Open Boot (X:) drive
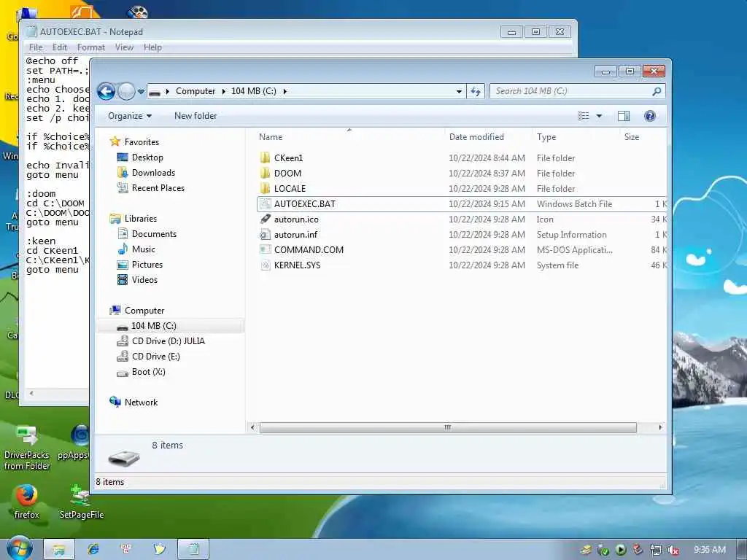This screenshot has width=747, height=560. [x=148, y=372]
